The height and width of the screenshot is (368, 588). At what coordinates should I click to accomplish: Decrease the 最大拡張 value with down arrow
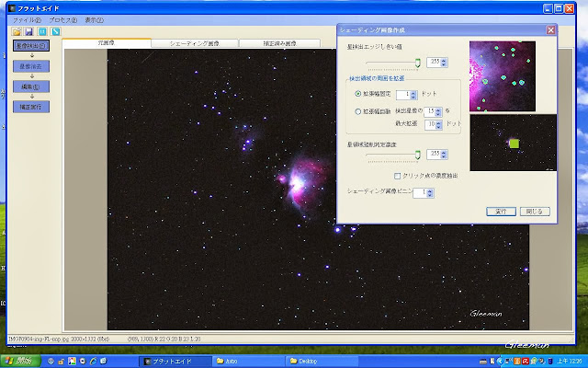438,127
